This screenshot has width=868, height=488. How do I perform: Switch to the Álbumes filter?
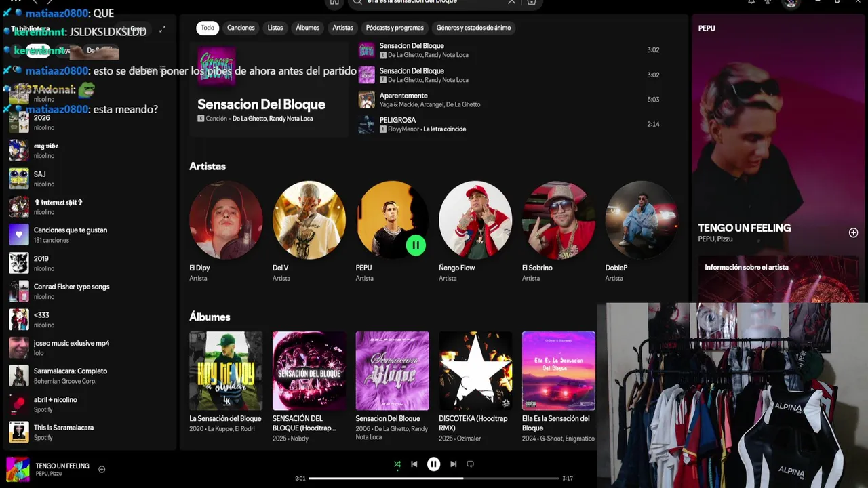point(307,28)
